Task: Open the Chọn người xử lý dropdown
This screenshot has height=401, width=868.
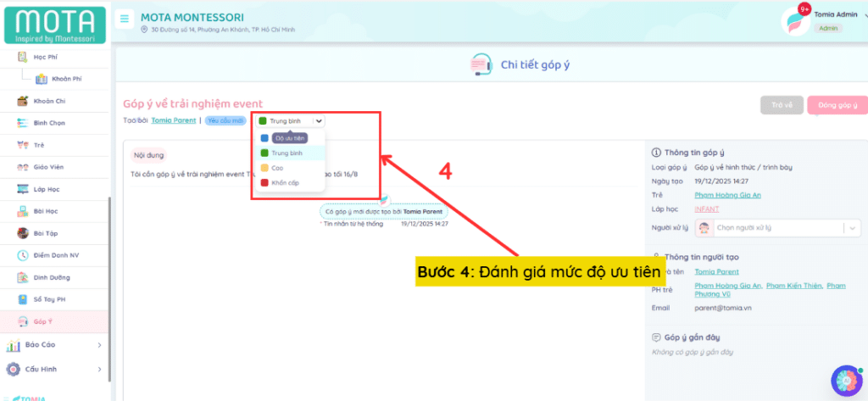Action: 778,228
